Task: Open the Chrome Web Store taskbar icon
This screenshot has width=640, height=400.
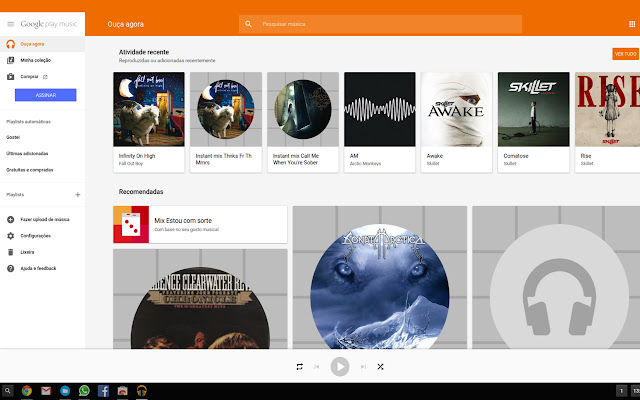Action: pyautogui.click(x=122, y=391)
